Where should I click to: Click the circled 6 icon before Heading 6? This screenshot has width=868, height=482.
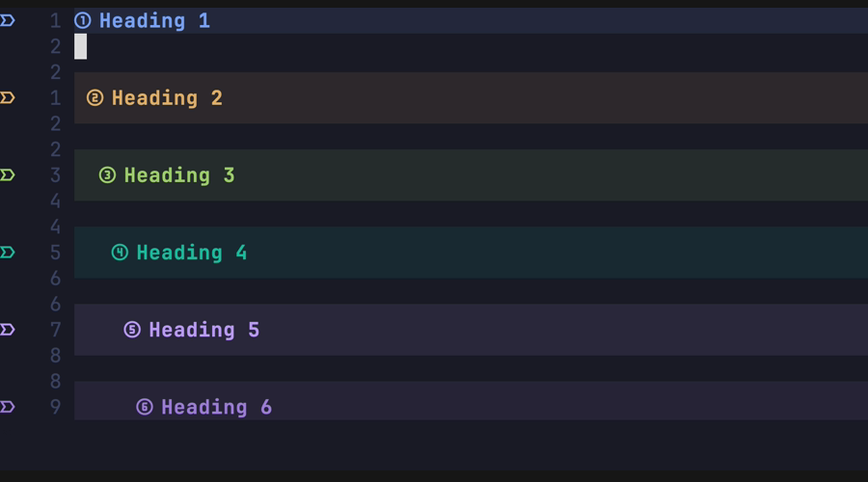coord(145,407)
